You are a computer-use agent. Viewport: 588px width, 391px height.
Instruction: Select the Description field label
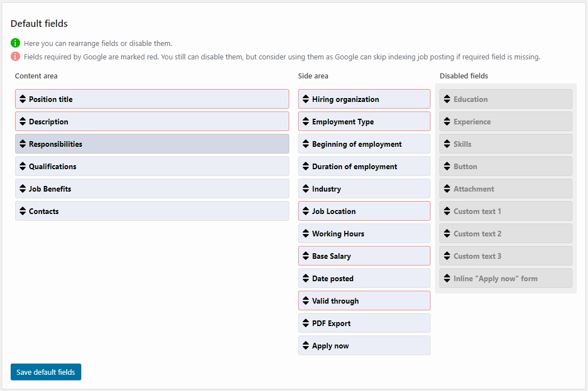coord(48,122)
